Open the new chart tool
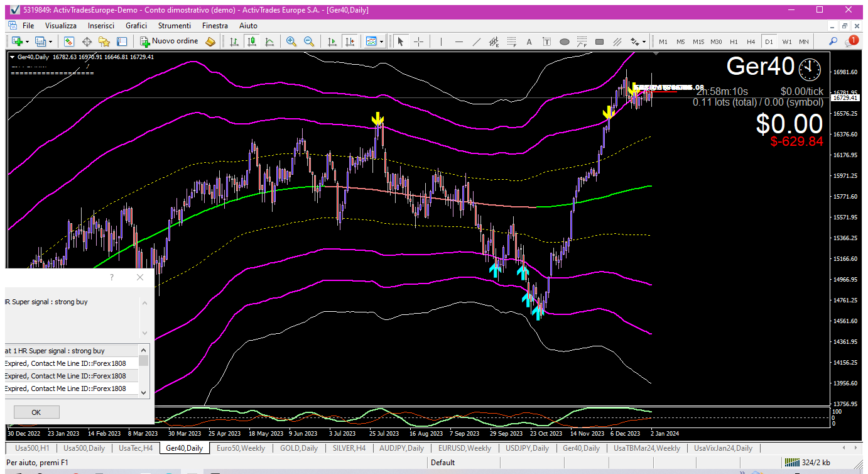The width and height of the screenshot is (868, 474). (17, 41)
